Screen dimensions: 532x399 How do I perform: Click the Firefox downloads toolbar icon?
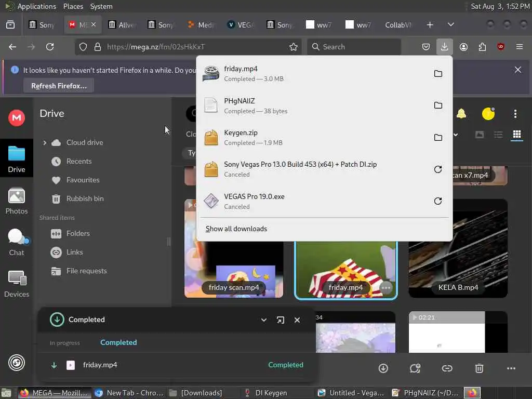[x=445, y=47]
